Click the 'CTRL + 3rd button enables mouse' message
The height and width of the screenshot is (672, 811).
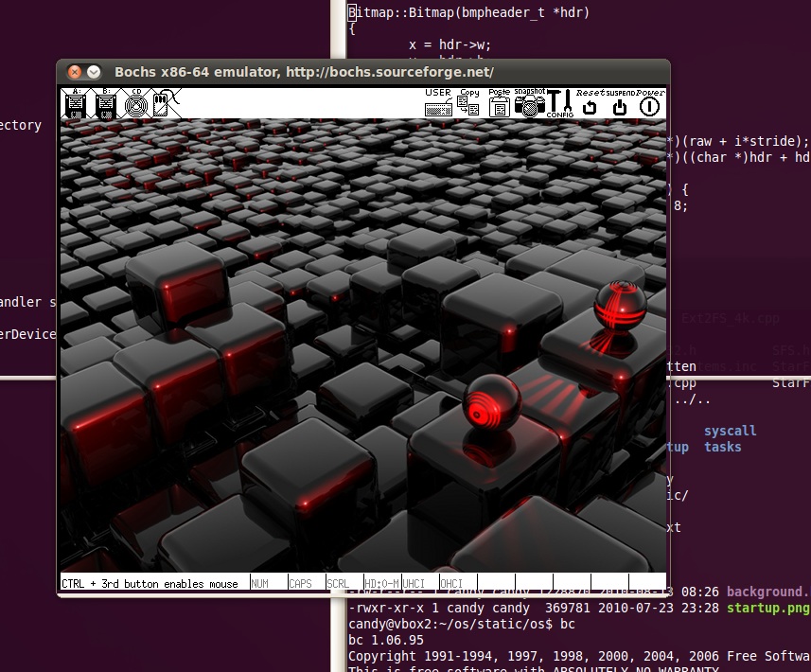point(150,584)
